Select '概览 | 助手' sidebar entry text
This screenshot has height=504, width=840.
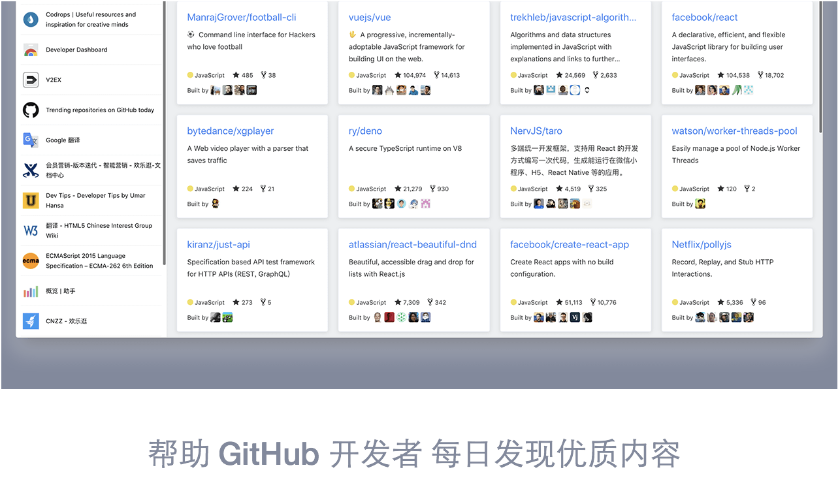pyautogui.click(x=61, y=291)
